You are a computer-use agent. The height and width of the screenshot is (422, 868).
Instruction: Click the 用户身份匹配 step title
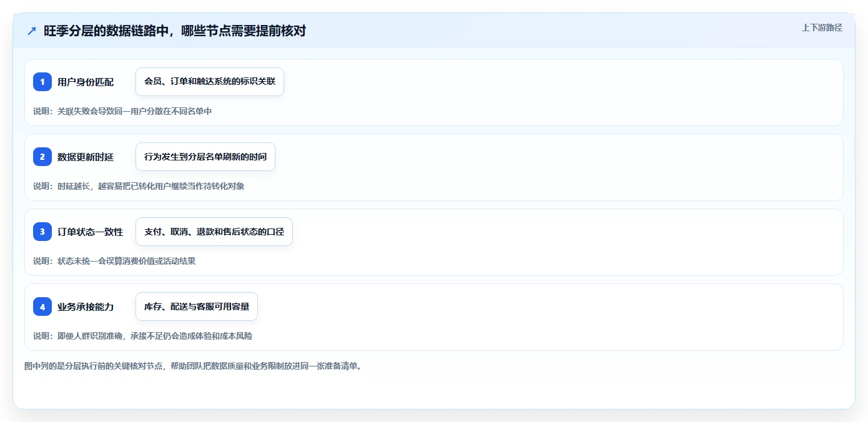coord(86,82)
